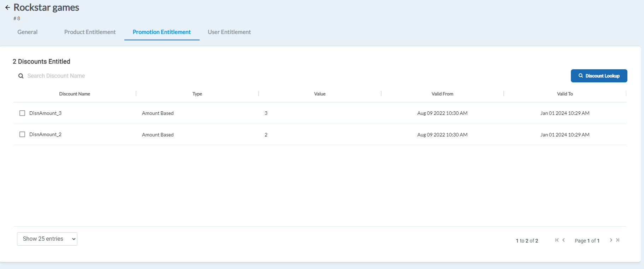
Task: Focus the Search Discount Name field
Action: tap(56, 76)
